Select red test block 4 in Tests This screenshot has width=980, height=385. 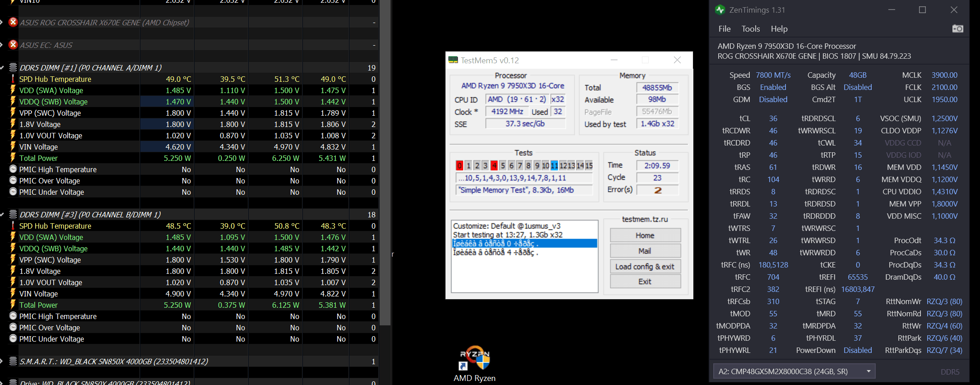[x=494, y=165]
